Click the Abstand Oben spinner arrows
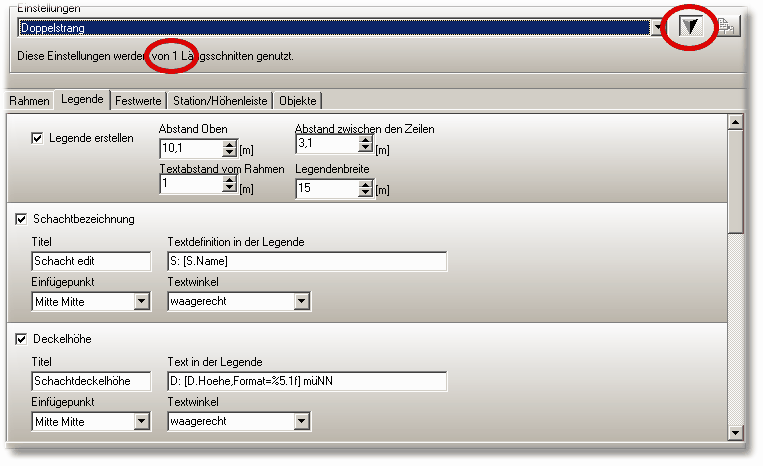763x466 pixels. (x=229, y=149)
